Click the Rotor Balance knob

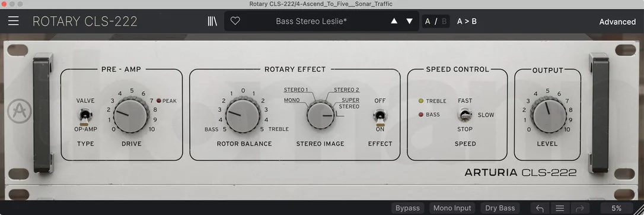click(x=243, y=115)
